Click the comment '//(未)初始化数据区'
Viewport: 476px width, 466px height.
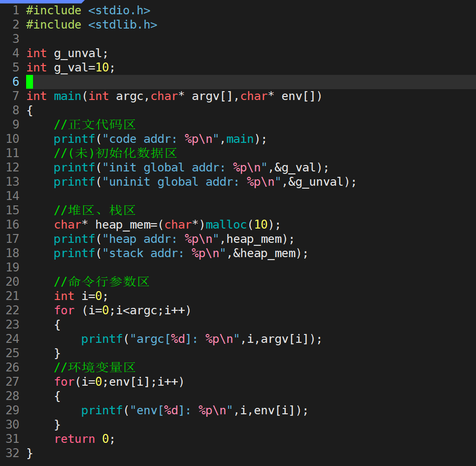pyautogui.click(x=115, y=153)
